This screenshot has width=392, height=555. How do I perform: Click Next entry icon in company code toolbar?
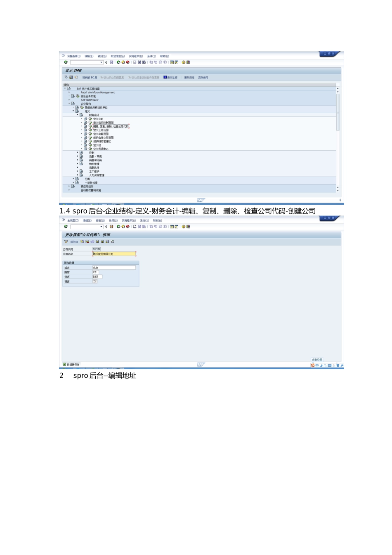pyautogui.click(x=102, y=242)
